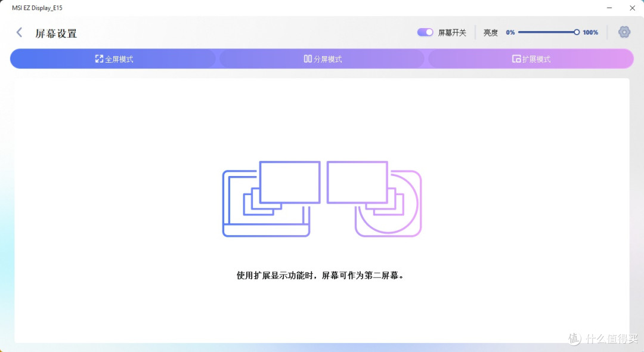This screenshot has width=644, height=352.
Task: Click the laptop extended display illustration
Action: pos(271,199)
